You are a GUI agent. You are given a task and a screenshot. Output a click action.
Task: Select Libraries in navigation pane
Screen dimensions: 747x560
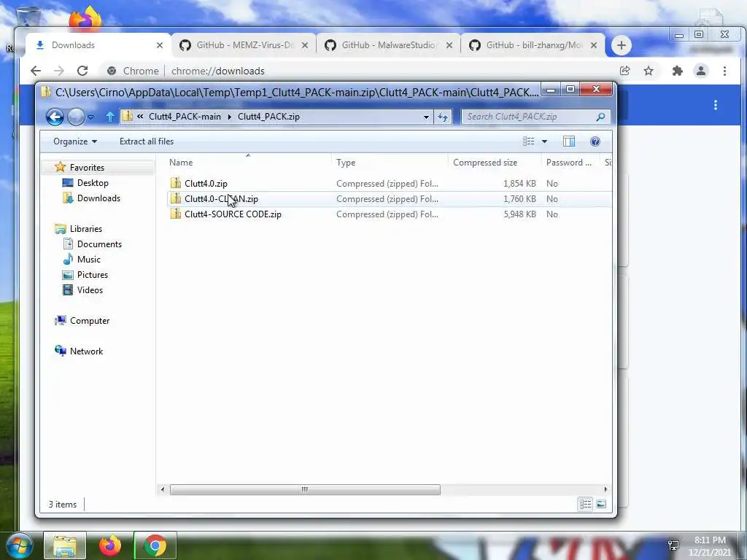(x=86, y=229)
